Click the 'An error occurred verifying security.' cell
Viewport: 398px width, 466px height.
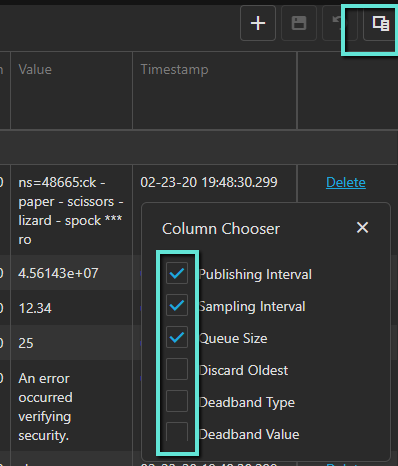[71, 406]
